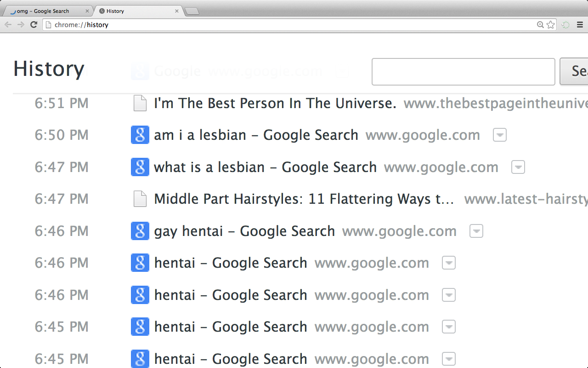Click the zoom magnifier icon in address bar
The width and height of the screenshot is (588, 368).
541,25
